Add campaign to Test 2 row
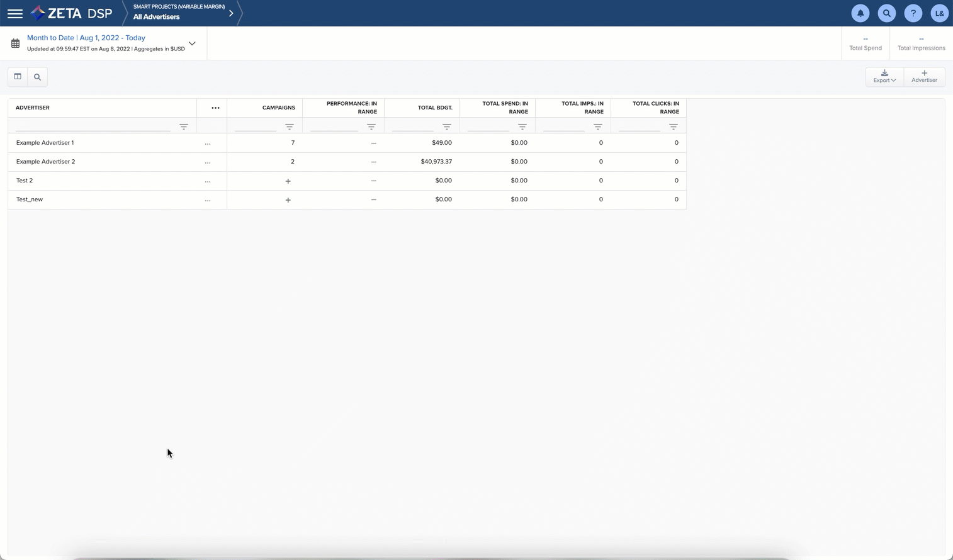The image size is (953, 560). click(288, 181)
